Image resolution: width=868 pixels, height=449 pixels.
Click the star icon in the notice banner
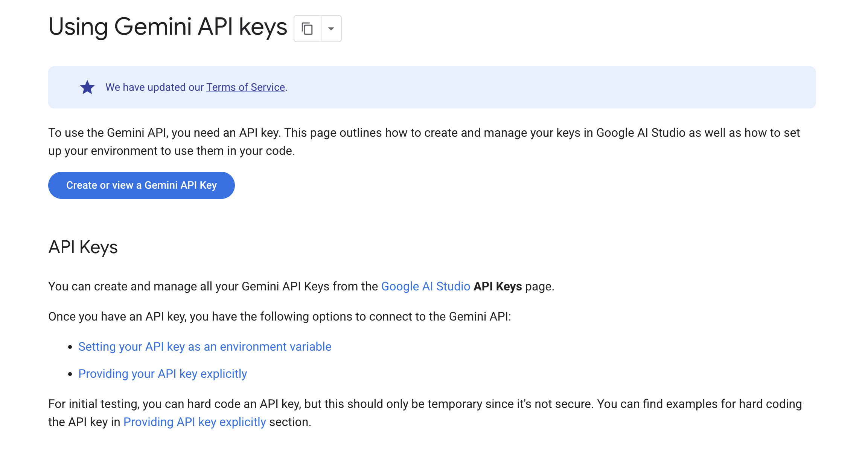87,87
